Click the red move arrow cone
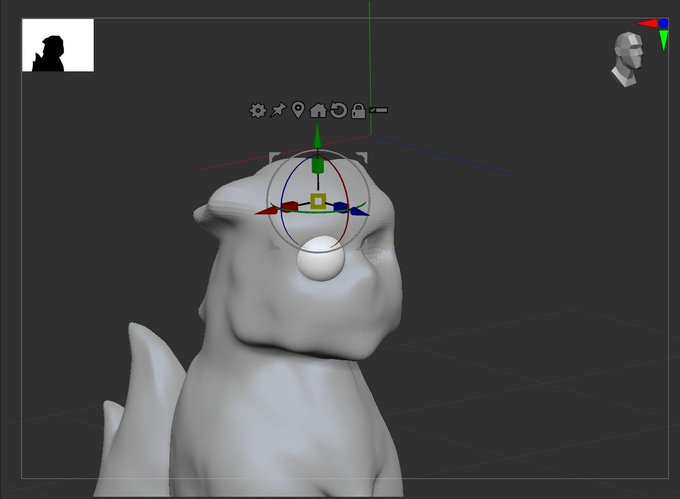The image size is (680, 499). point(266,211)
